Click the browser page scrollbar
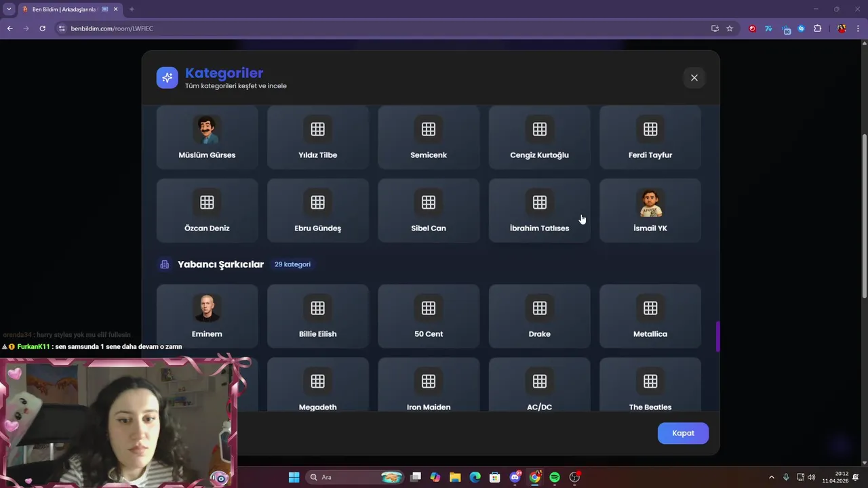The height and width of the screenshot is (488, 868). click(864, 216)
